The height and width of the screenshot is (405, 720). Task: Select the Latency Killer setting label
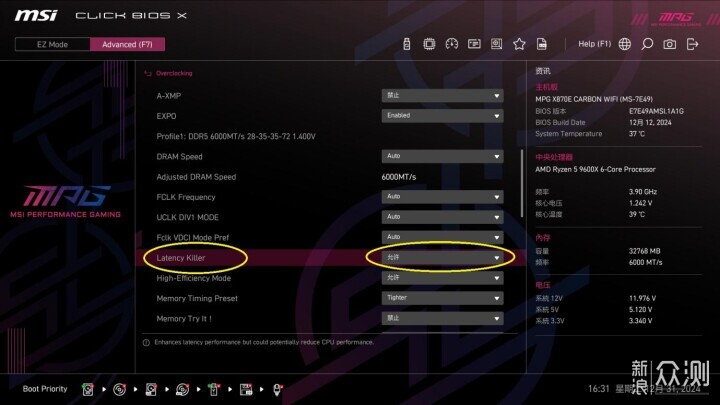coord(181,258)
